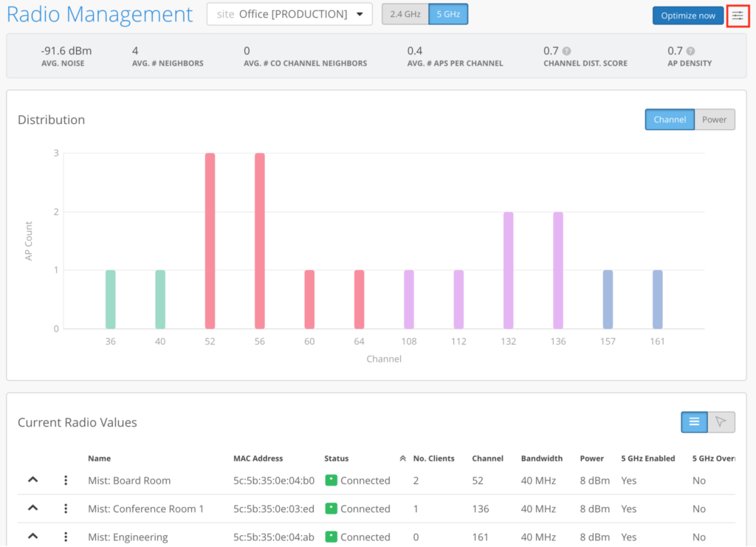The width and height of the screenshot is (756, 547).
Task: Open the radio settings sliders icon
Action: pos(738,16)
